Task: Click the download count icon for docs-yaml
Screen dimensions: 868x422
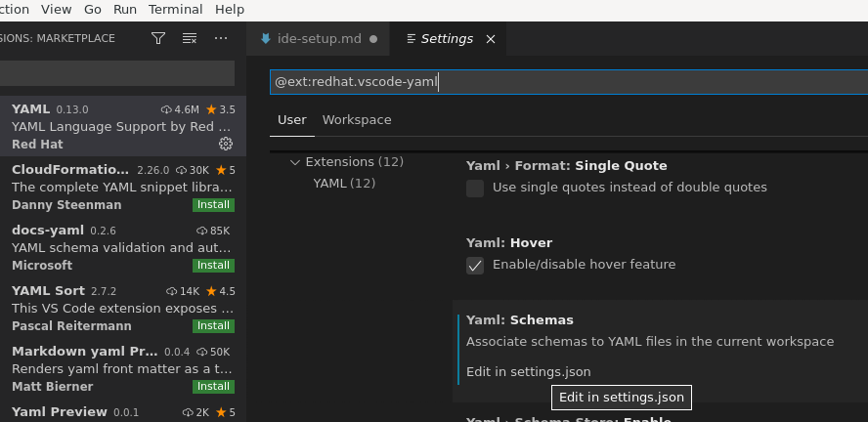Action: click(x=201, y=231)
